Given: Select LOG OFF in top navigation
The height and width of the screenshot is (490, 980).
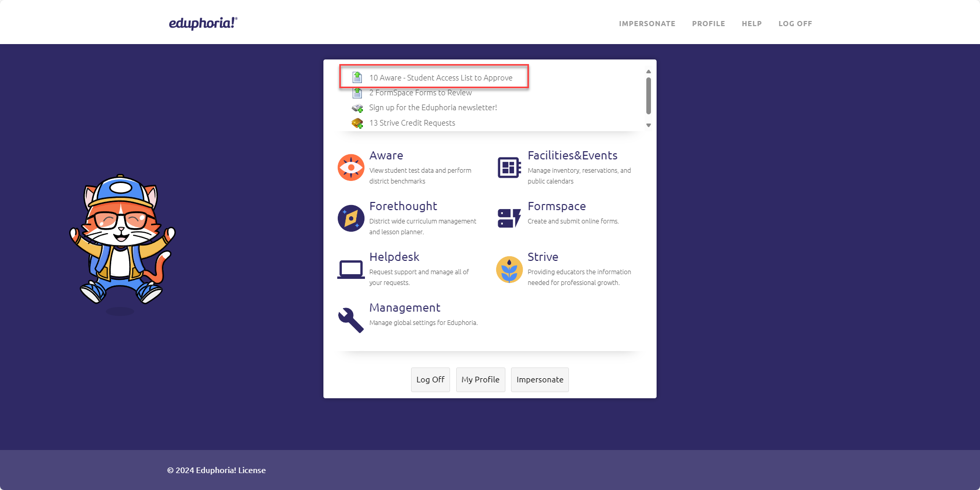Looking at the screenshot, I should 795,24.
